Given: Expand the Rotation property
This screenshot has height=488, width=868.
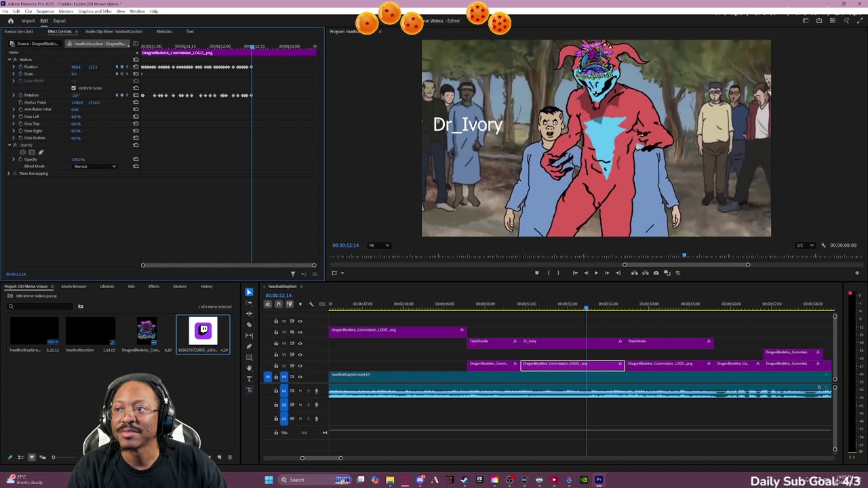Looking at the screenshot, I should tap(14, 95).
